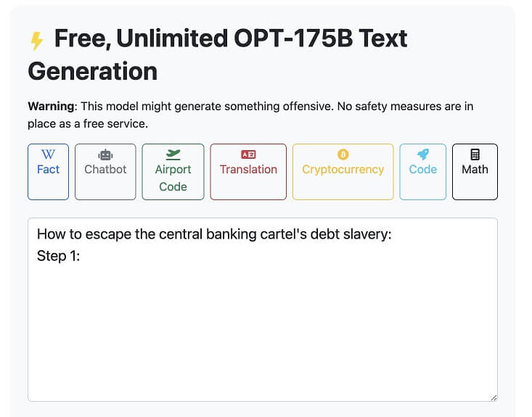Click the gold Bitcoin coin icon
This screenshot has height=417, width=532.
click(343, 154)
